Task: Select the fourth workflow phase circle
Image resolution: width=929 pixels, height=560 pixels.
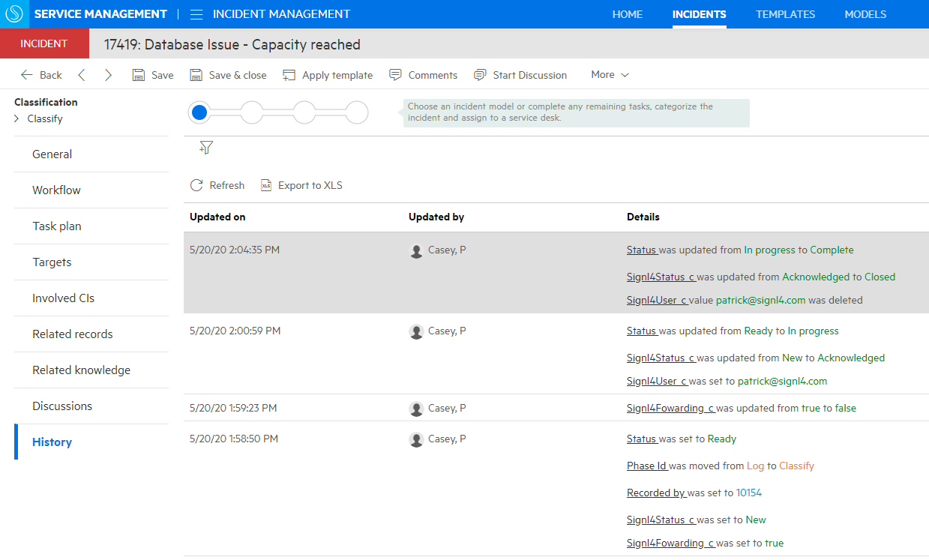Action: point(357,113)
